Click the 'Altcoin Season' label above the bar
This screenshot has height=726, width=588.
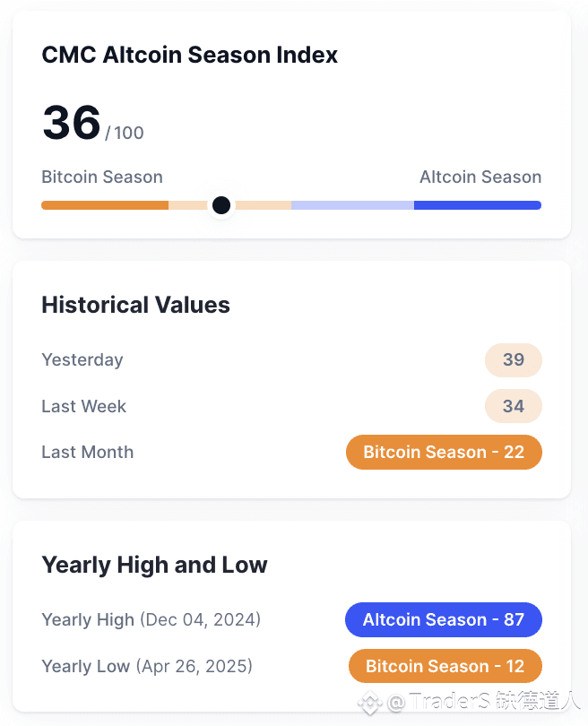(480, 177)
